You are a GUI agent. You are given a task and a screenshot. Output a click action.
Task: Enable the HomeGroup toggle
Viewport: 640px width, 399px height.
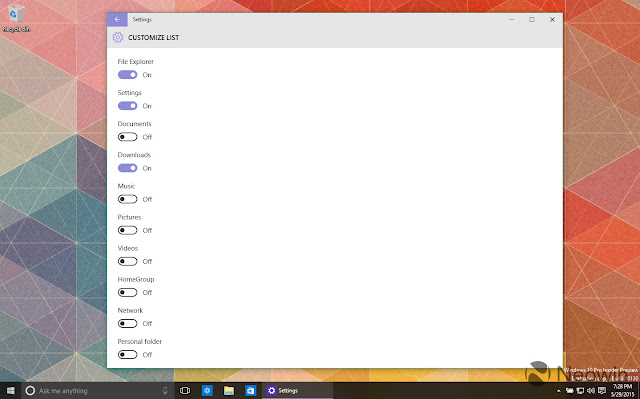(x=127, y=293)
